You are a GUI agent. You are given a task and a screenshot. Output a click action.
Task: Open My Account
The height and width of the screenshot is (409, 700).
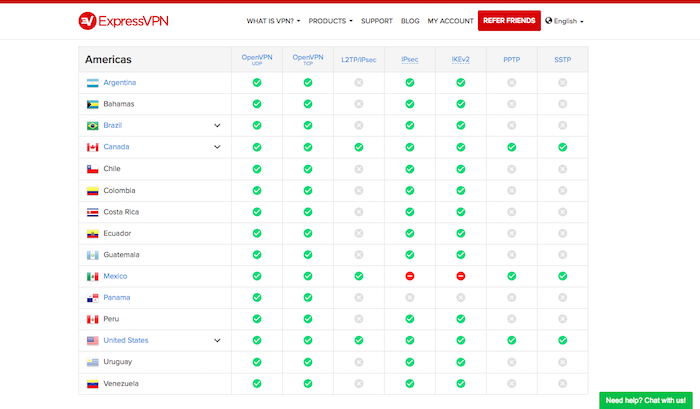[450, 21]
